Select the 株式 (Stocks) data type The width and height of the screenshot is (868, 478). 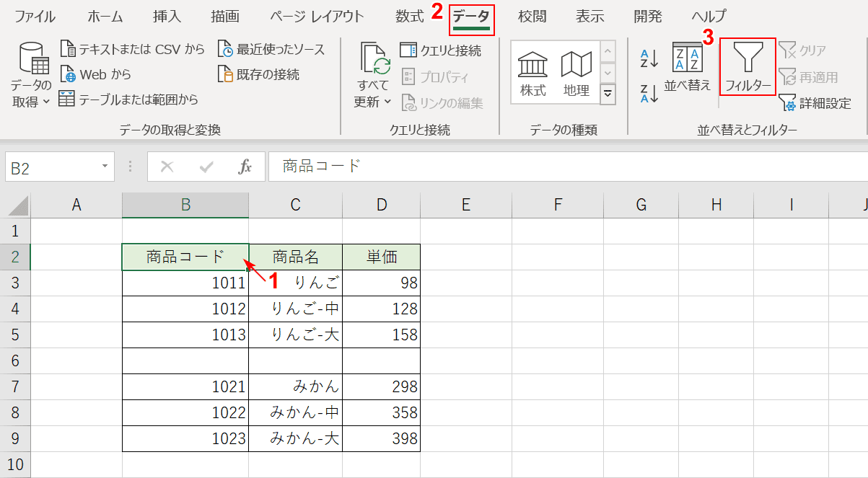pos(533,72)
